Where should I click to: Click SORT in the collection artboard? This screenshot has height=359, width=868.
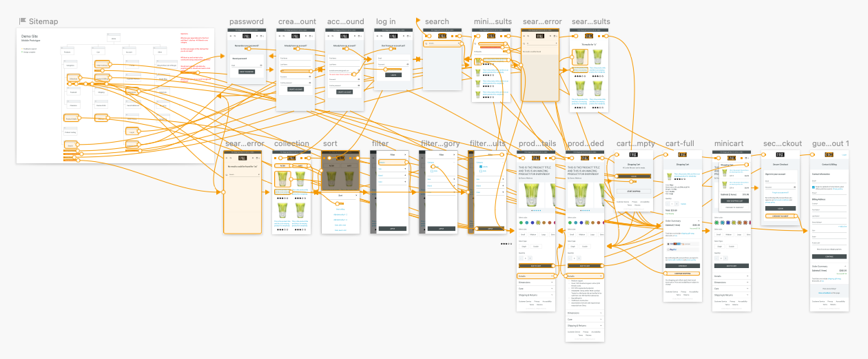click(x=300, y=165)
